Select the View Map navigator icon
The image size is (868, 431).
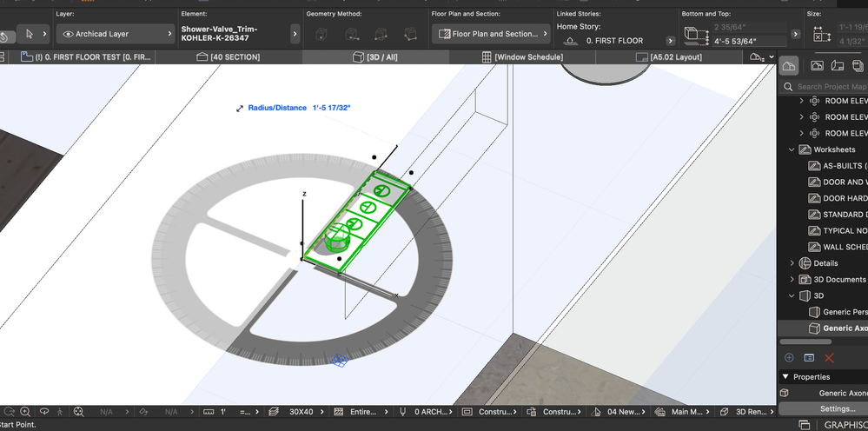click(x=817, y=66)
